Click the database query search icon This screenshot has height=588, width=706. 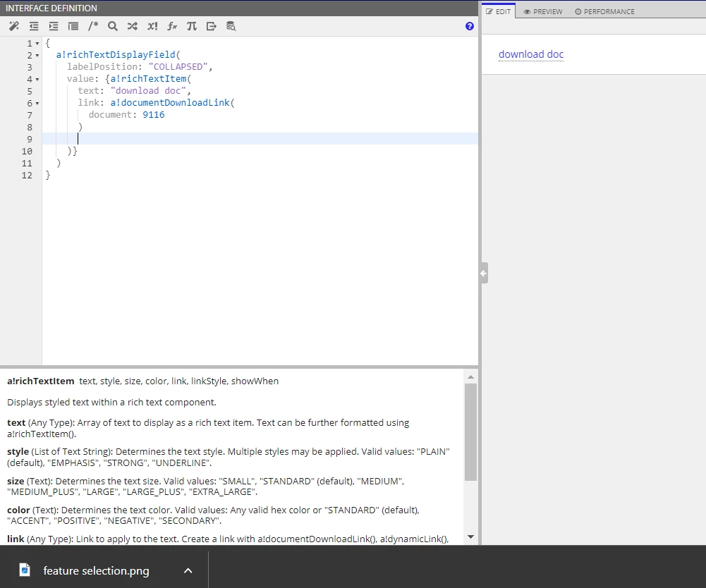[x=231, y=26]
